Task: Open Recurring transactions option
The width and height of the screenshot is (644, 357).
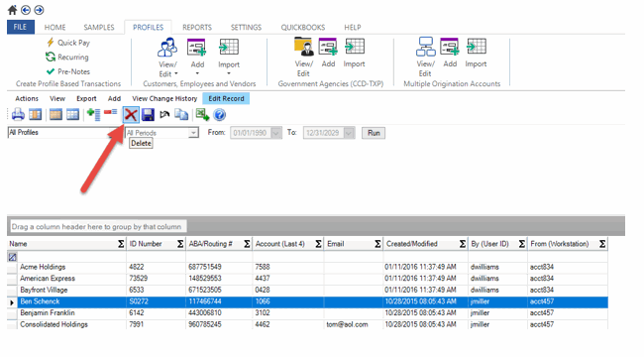Action: pos(67,57)
